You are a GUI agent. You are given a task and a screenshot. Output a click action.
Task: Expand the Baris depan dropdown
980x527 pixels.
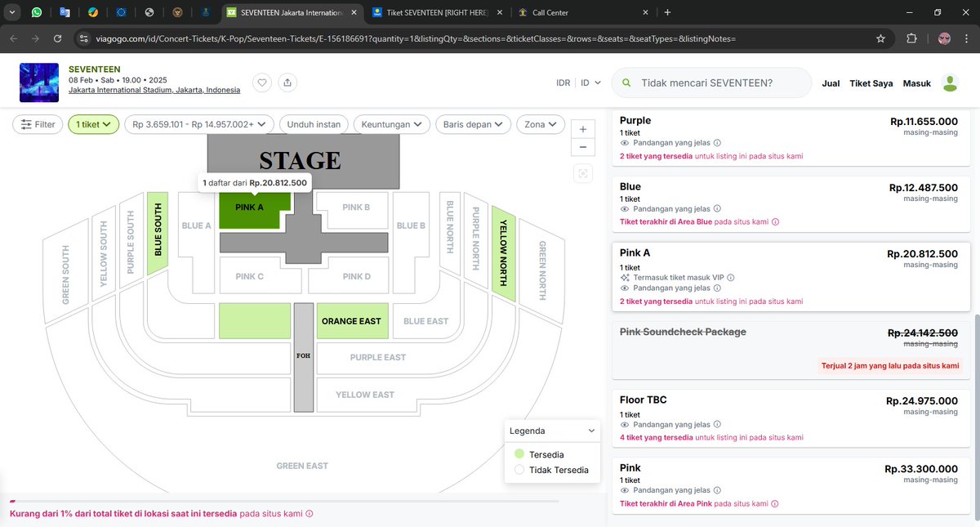coord(474,124)
